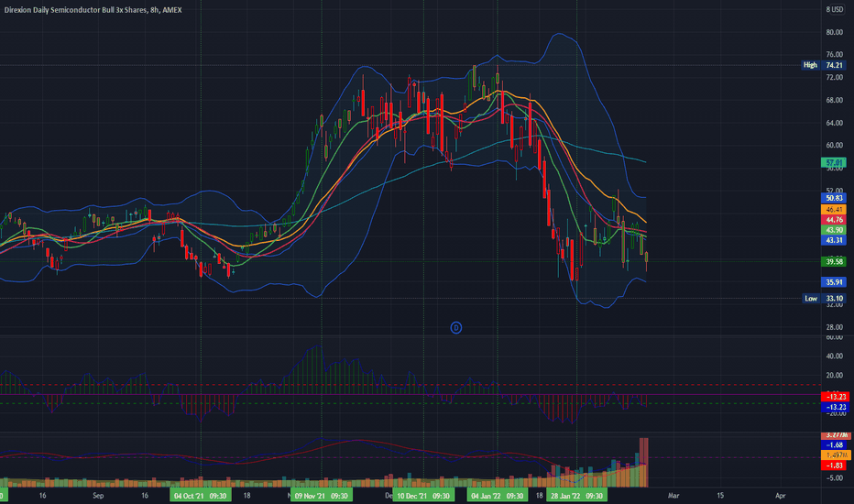Click the chart title Direxion Daily Semiconductor Bull 3x Shares
The height and width of the screenshot is (504, 854).
pos(75,10)
